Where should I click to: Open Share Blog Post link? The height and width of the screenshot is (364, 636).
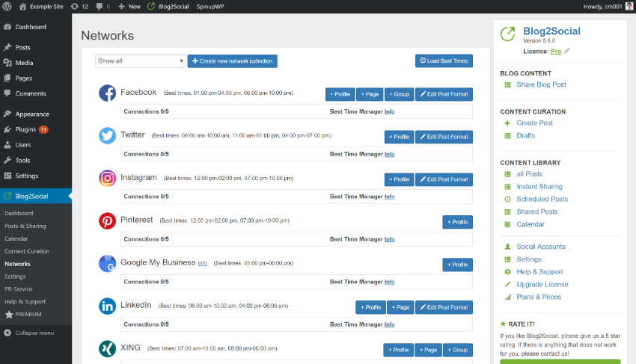click(x=541, y=84)
